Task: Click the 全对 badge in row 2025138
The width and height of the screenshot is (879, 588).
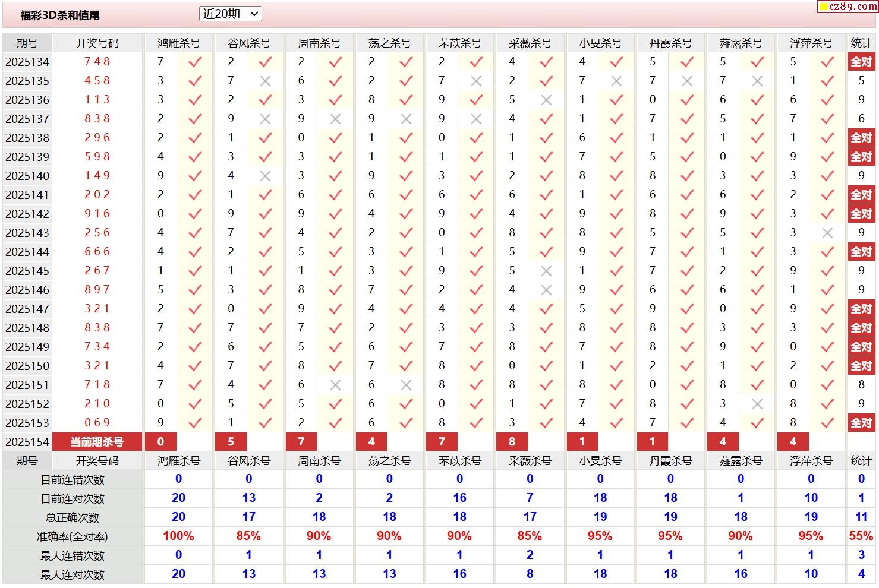Action: point(861,138)
